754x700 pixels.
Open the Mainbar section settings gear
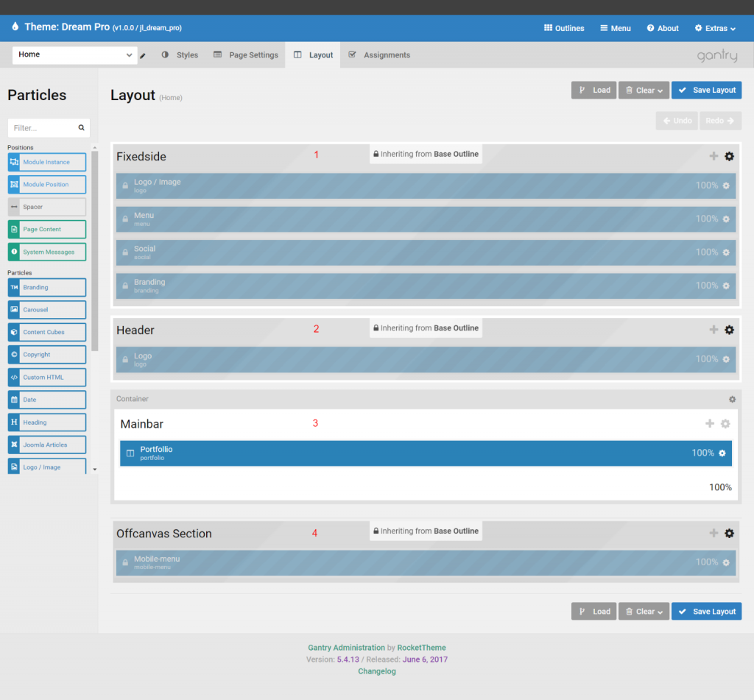725,423
